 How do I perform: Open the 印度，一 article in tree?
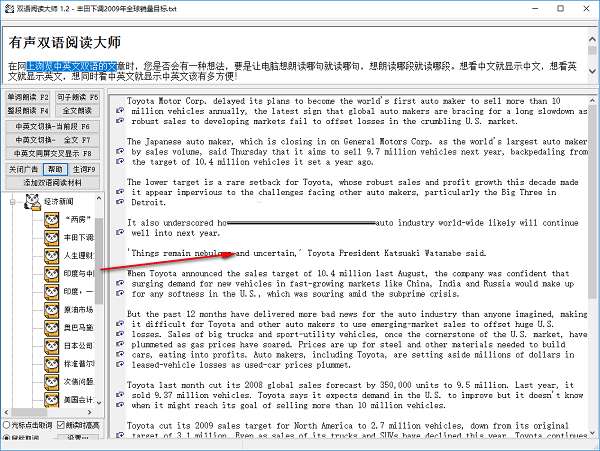(78, 291)
